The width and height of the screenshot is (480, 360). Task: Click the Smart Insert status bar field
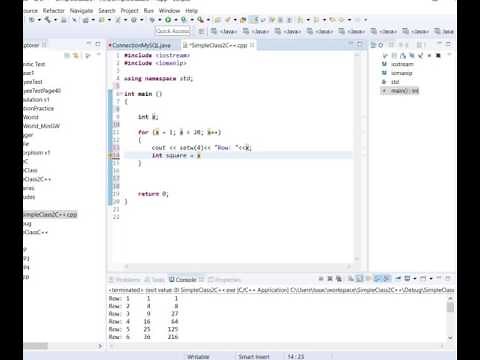(253, 357)
